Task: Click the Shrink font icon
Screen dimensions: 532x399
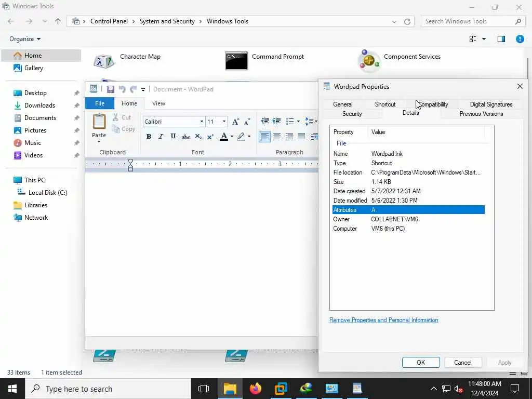Action: (247, 122)
